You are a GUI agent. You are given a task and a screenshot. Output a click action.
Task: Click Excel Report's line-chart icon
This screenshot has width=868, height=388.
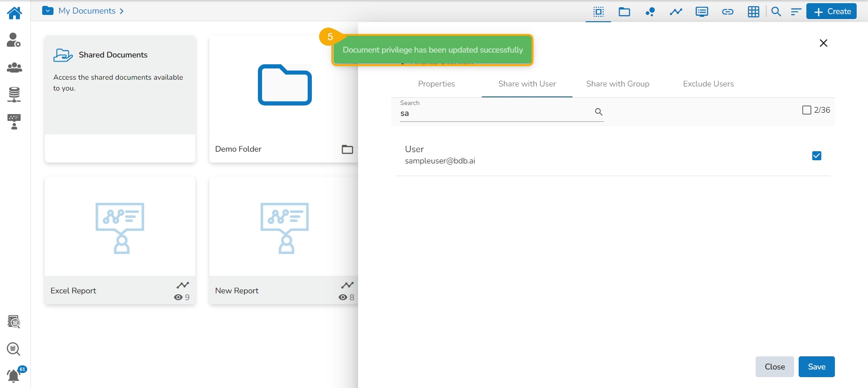coord(183,285)
